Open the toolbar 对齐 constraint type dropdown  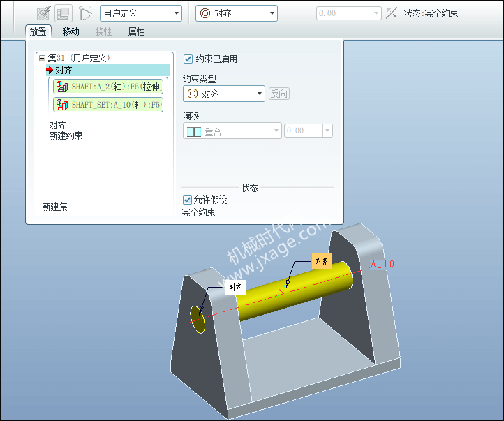[x=237, y=13]
